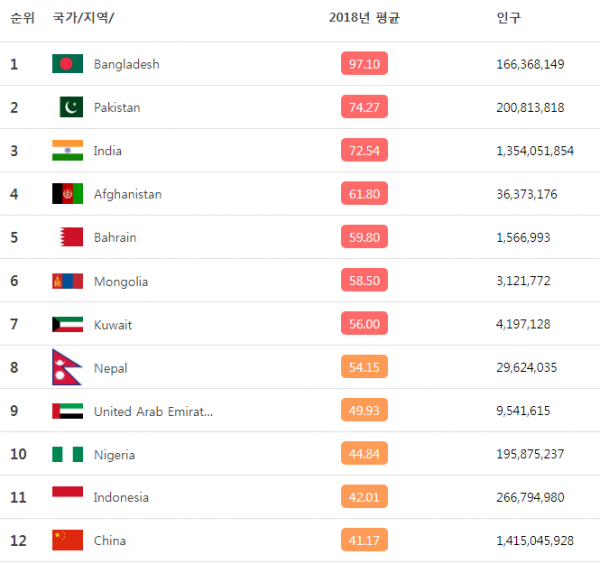The width and height of the screenshot is (600, 564).
Task: Click the 국가/지역/ column header
Action: (x=83, y=18)
